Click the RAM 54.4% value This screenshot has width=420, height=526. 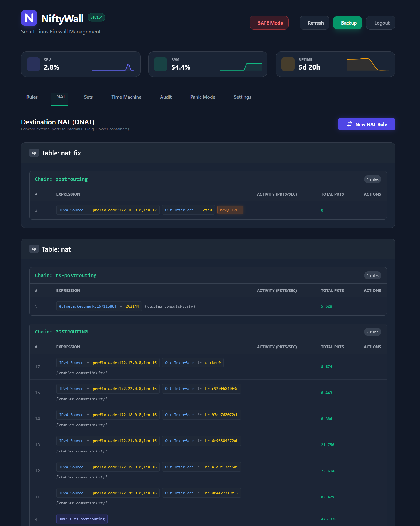pos(181,67)
